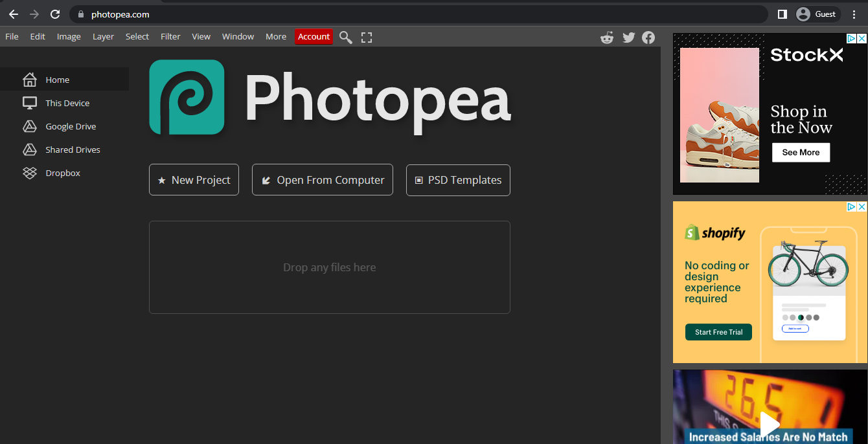Screen dimensions: 868x444
Task: Open the Image menu
Action: 69,37
